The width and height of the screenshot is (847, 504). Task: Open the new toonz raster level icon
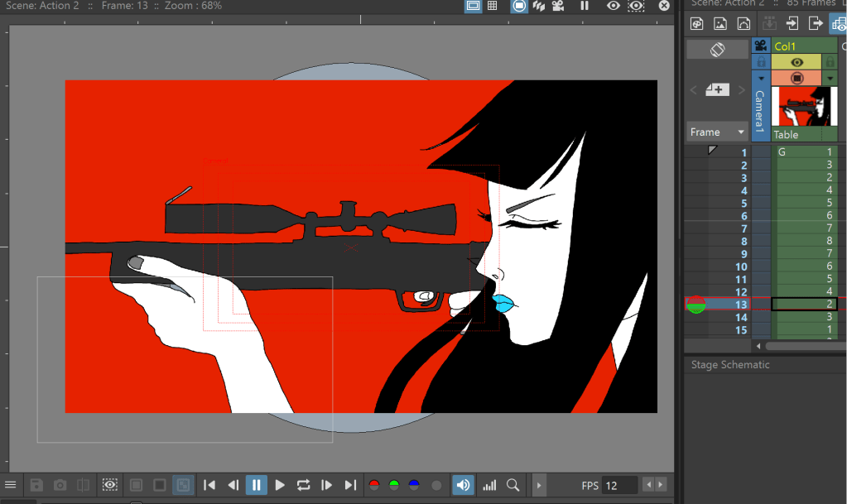(697, 23)
